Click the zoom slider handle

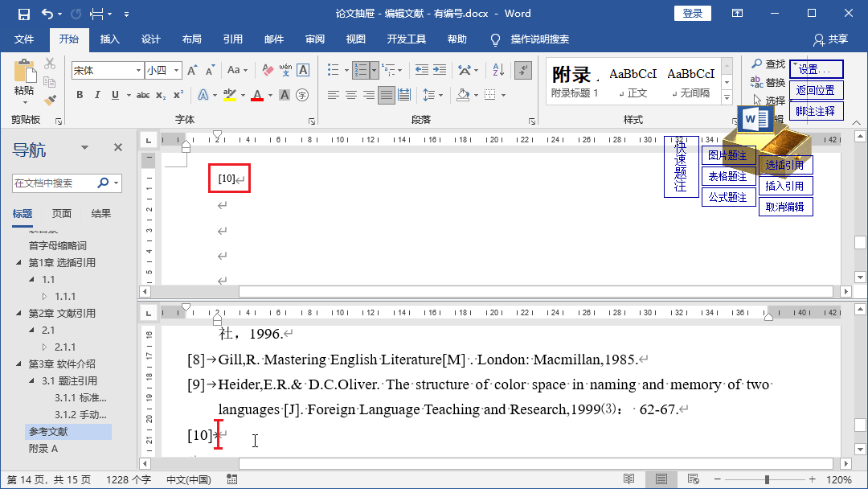[x=768, y=479]
